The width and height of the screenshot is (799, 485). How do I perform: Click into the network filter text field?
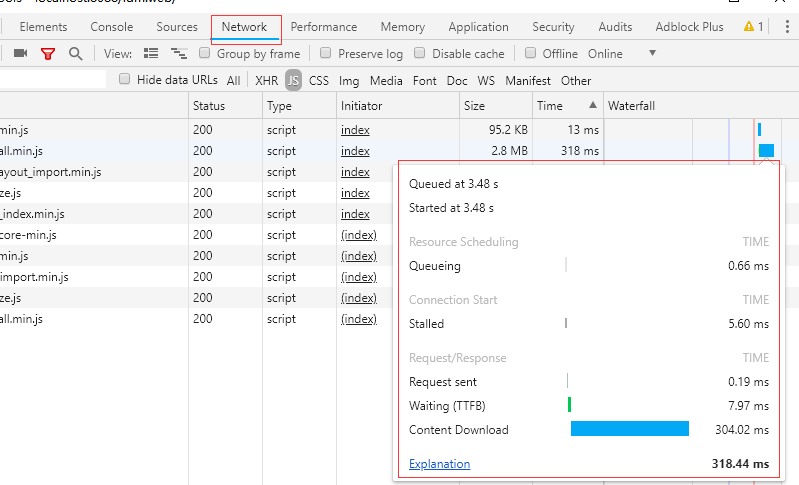pyautogui.click(x=53, y=79)
